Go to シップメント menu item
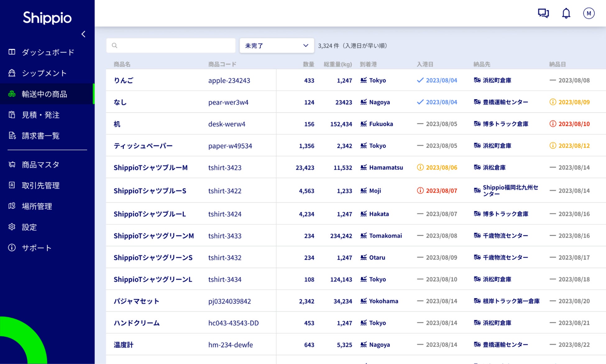 click(44, 73)
